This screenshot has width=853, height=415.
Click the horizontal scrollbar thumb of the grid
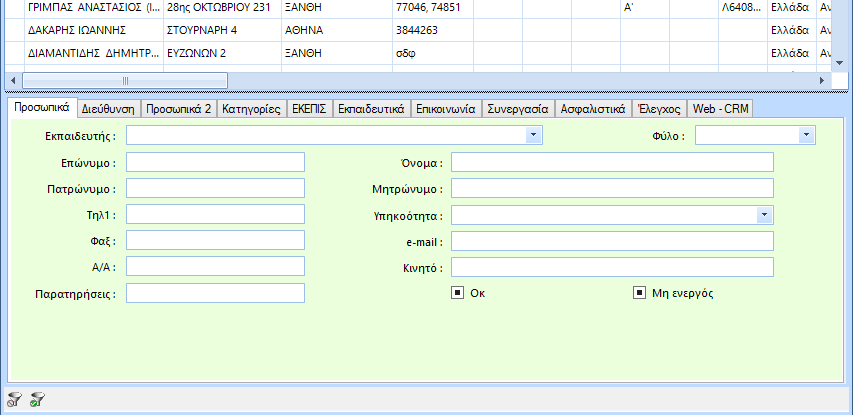[x=125, y=80]
